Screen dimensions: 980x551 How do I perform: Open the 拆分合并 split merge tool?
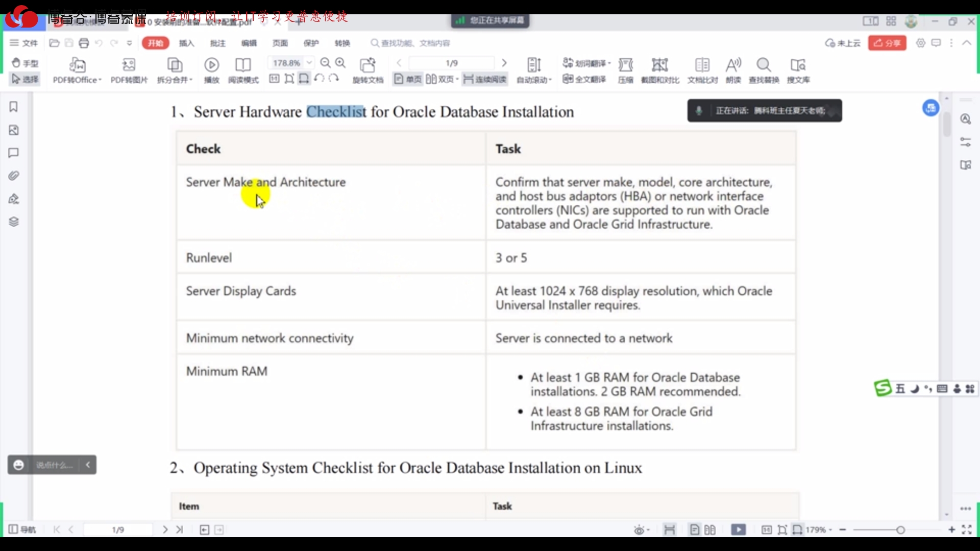coord(175,70)
